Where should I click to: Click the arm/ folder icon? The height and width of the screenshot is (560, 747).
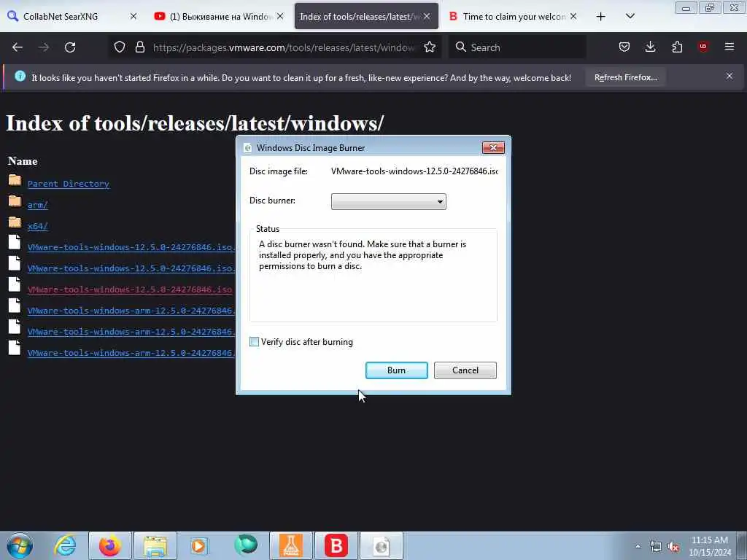tap(15, 201)
